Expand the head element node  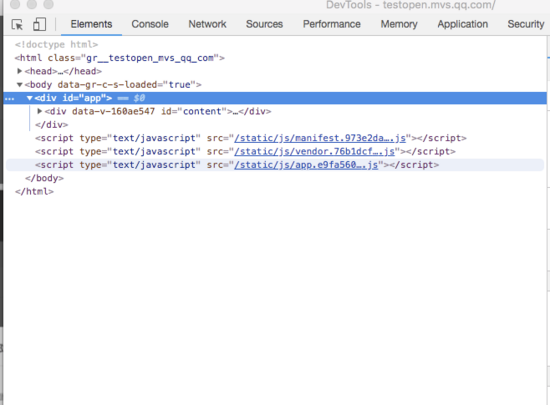(x=20, y=71)
